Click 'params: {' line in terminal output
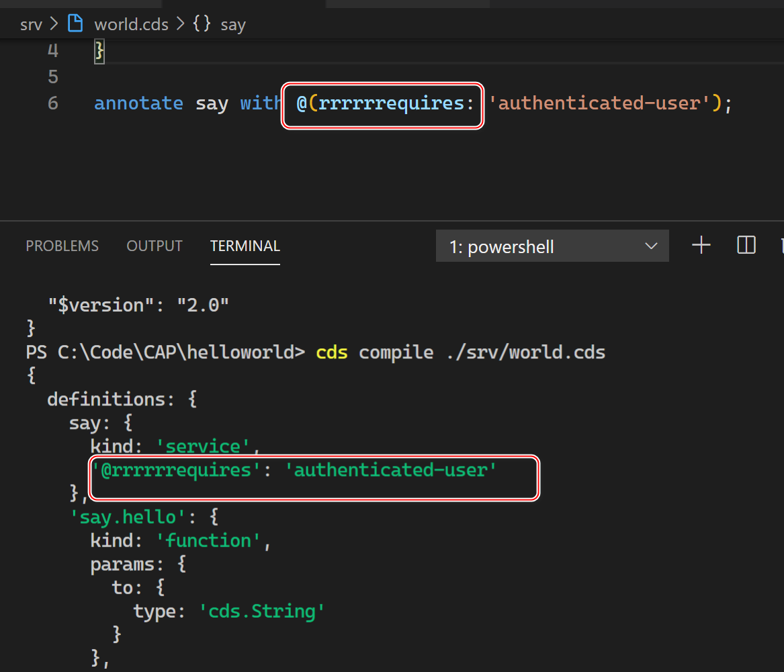 click(138, 565)
